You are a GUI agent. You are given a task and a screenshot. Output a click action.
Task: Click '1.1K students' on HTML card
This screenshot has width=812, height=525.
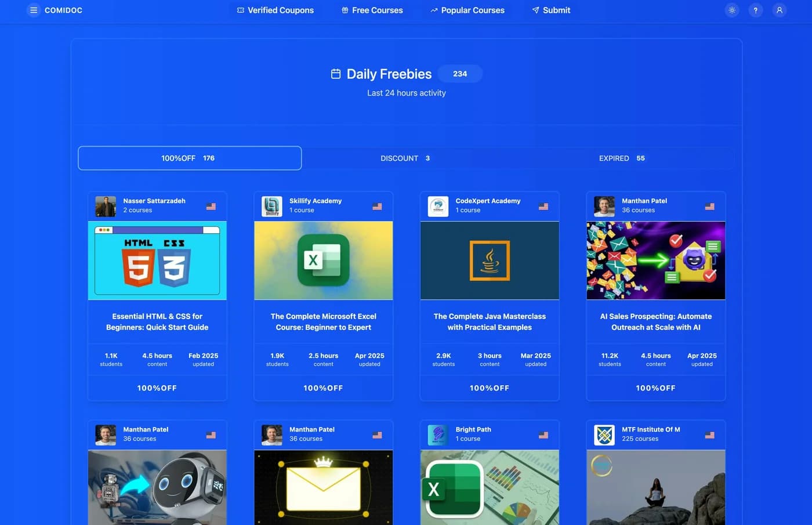[111, 360]
